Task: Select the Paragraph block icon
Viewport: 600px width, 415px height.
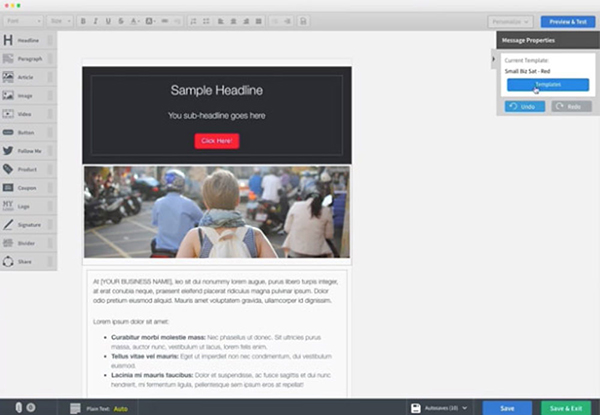Action: coord(8,59)
